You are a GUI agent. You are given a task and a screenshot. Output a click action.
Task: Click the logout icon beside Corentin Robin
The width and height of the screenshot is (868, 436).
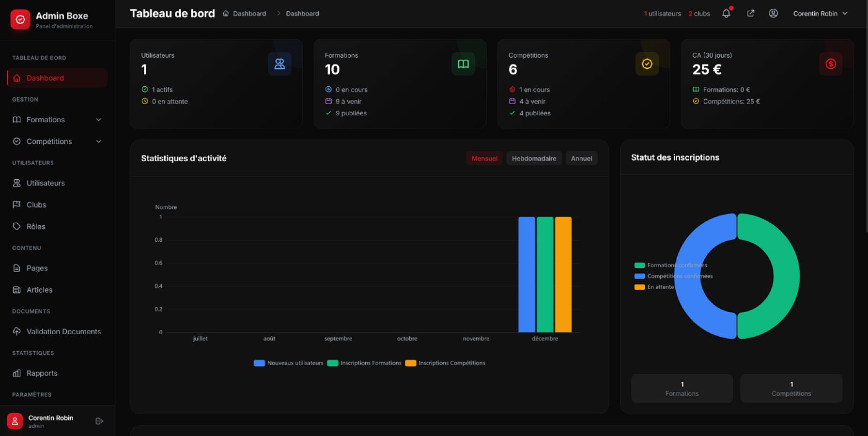click(x=99, y=421)
